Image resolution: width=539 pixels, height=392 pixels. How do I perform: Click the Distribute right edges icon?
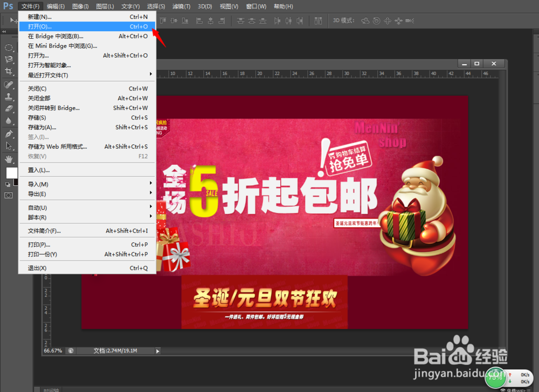(300, 20)
